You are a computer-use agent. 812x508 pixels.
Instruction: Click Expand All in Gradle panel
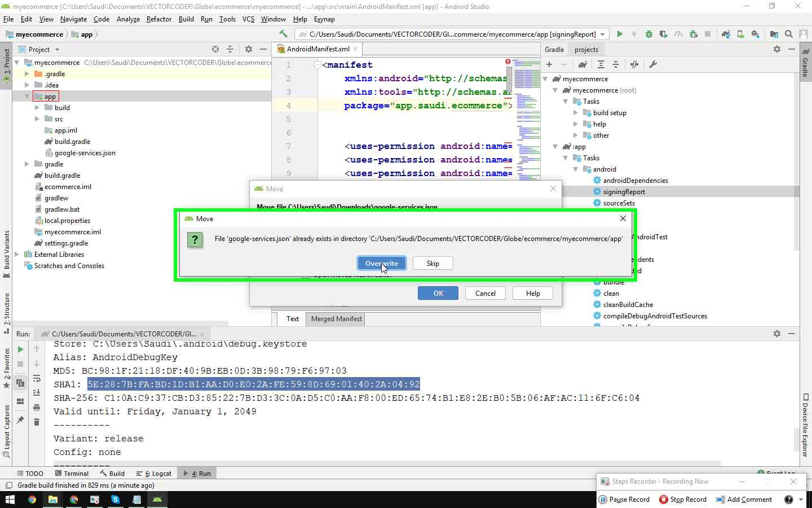(601, 64)
